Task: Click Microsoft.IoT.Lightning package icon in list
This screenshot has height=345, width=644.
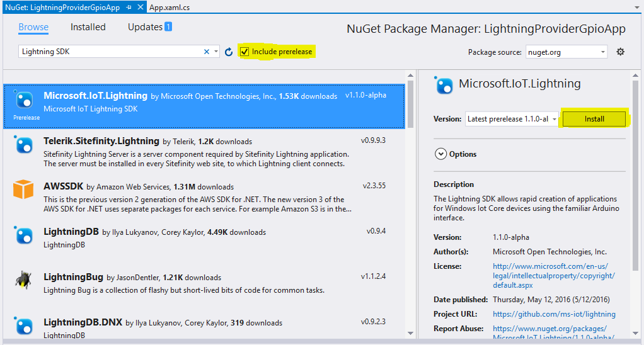Action: click(23, 99)
